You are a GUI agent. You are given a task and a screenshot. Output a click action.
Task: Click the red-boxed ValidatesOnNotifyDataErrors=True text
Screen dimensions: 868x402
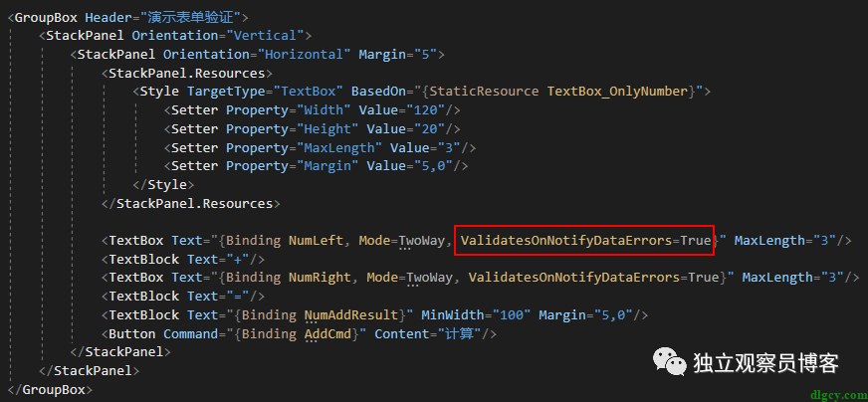pyautogui.click(x=585, y=241)
